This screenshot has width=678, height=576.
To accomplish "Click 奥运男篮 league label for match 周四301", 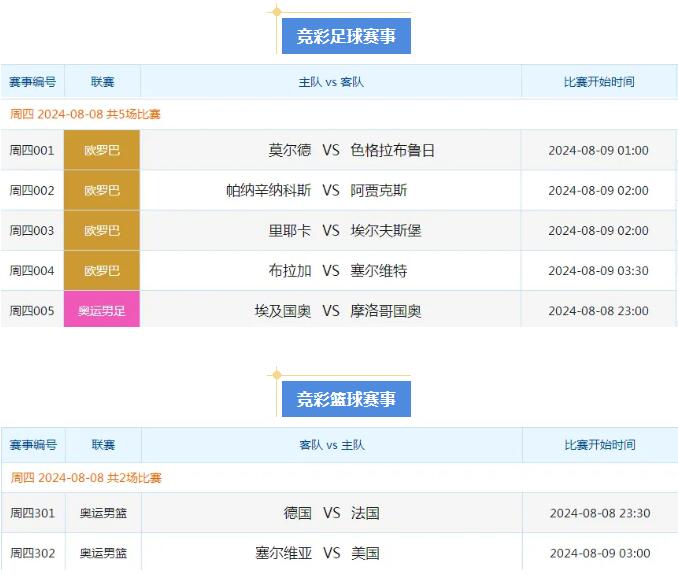I will pos(103,513).
